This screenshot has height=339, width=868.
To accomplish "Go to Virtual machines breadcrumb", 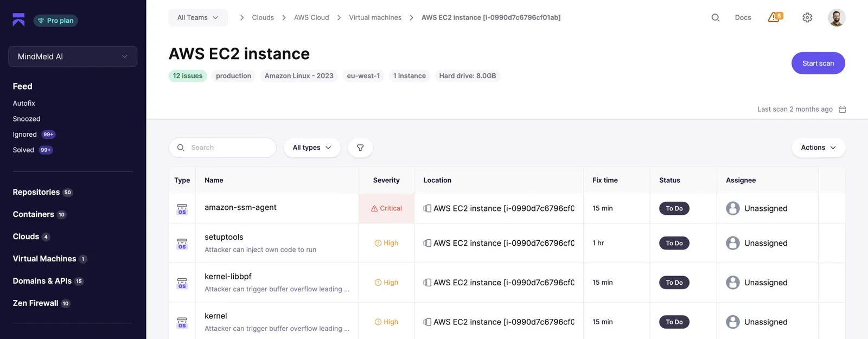I will 375,17.
